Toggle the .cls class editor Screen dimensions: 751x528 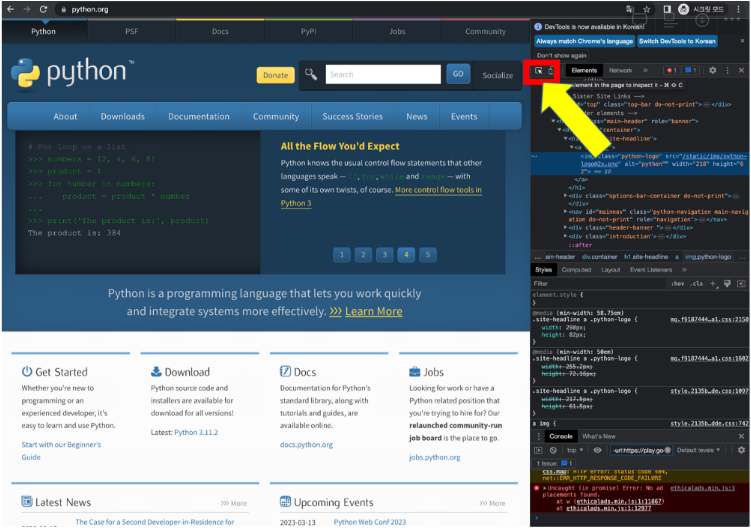(697, 284)
